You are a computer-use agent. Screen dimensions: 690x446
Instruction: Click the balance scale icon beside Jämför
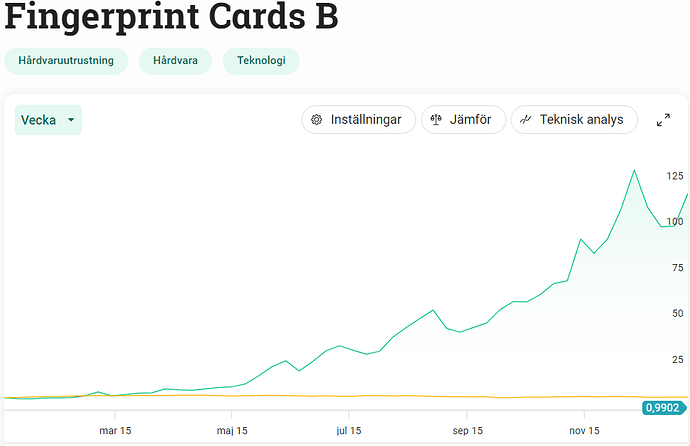[x=436, y=120]
